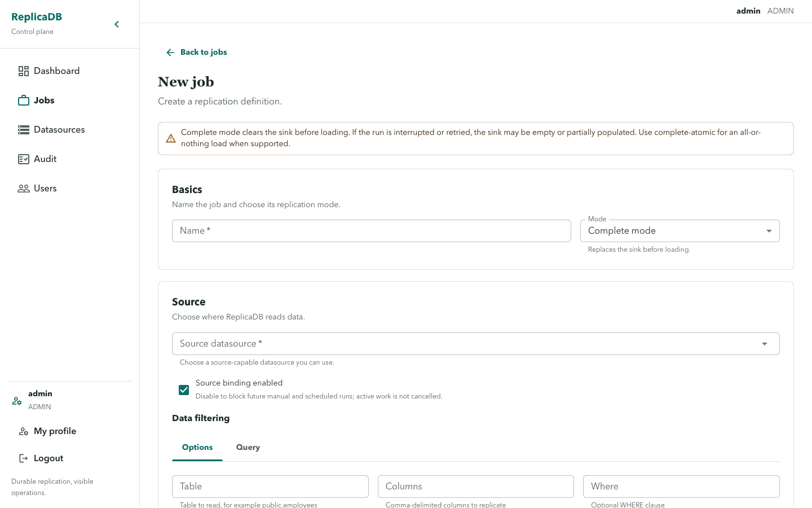Screen dimensions: 812x508
Task: Click 'Create a replication definition.' subtitle
Action: click(220, 102)
